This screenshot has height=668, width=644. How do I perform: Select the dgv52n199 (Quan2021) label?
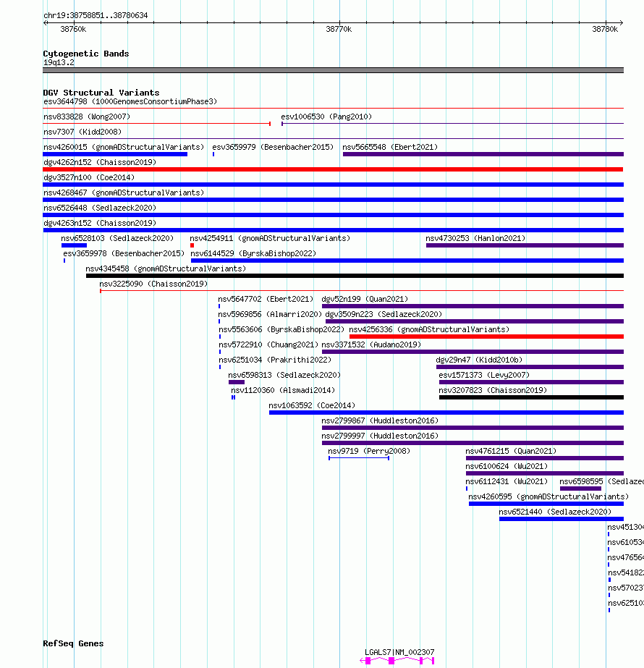tap(365, 299)
